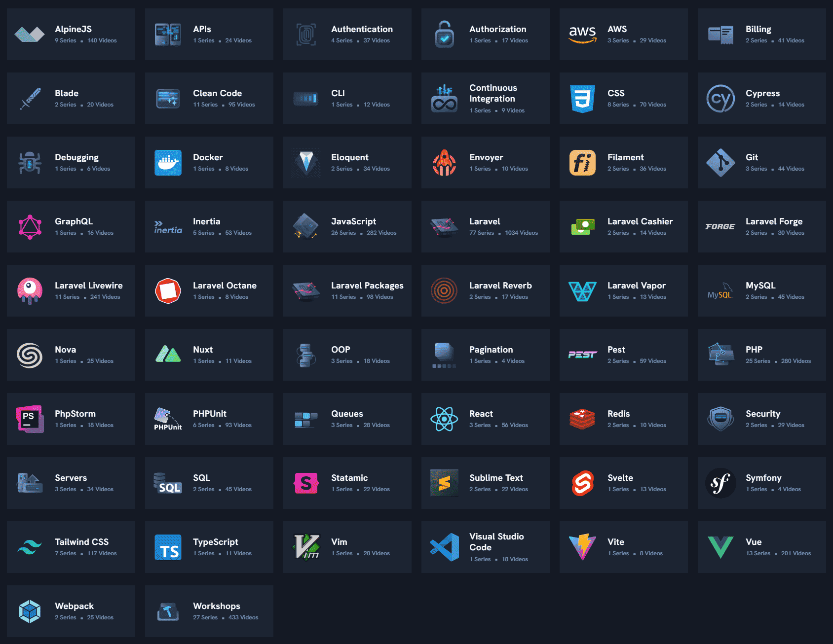Click '11 Series' under Laravel Packages
This screenshot has height=644, width=833.
point(343,297)
